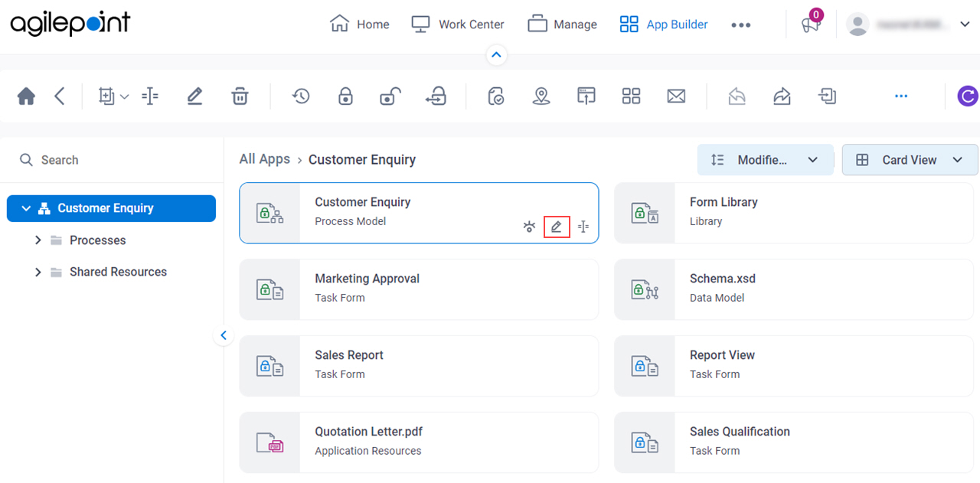Open the Home menu
The image size is (980, 483).
360,24
